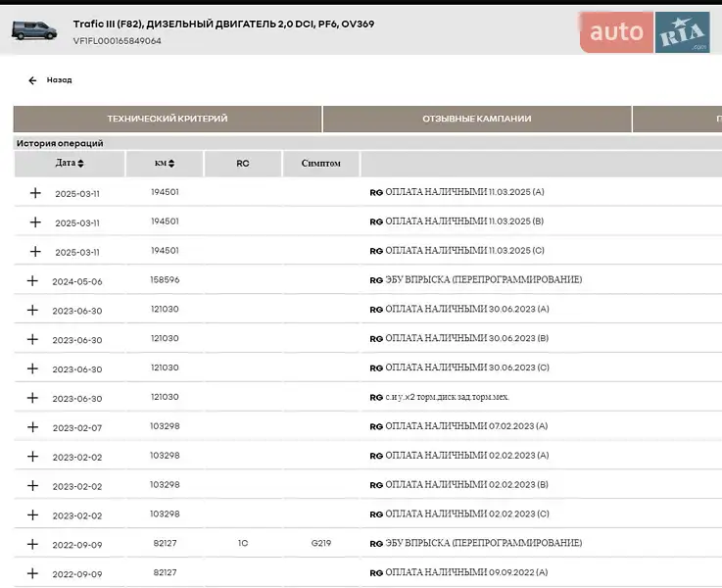
Task: Open the Технический критерий tab
Action: pos(168,119)
